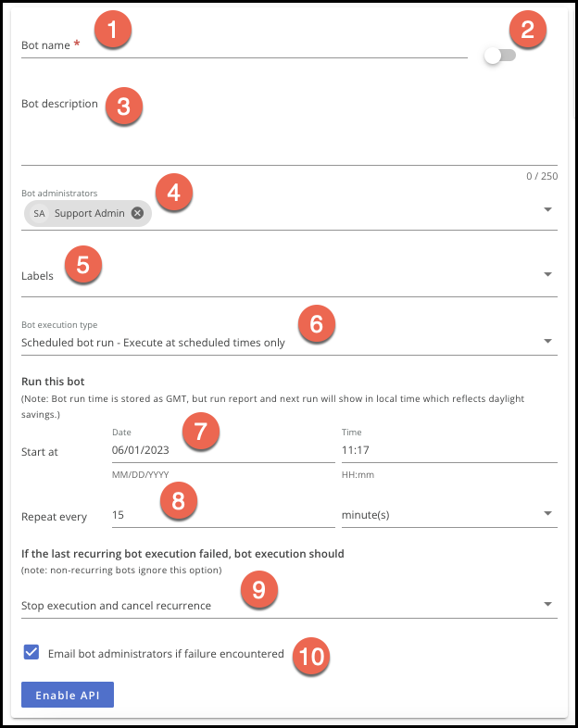The width and height of the screenshot is (578, 728).
Task: Expand the Labels dropdown
Action: pyautogui.click(x=547, y=275)
